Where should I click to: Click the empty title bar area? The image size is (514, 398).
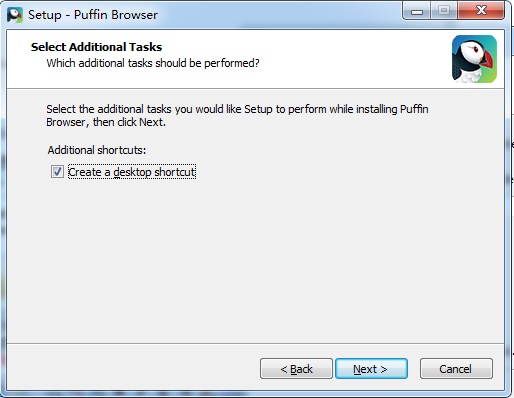coord(280,15)
